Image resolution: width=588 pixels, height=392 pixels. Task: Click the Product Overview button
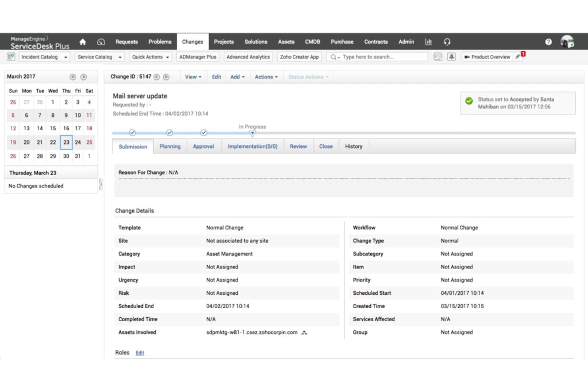click(x=487, y=57)
